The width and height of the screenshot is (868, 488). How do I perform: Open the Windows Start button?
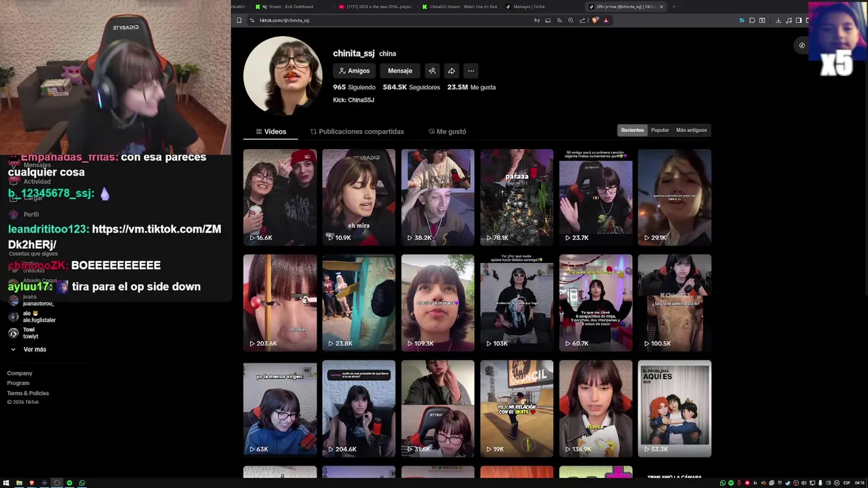(x=6, y=483)
